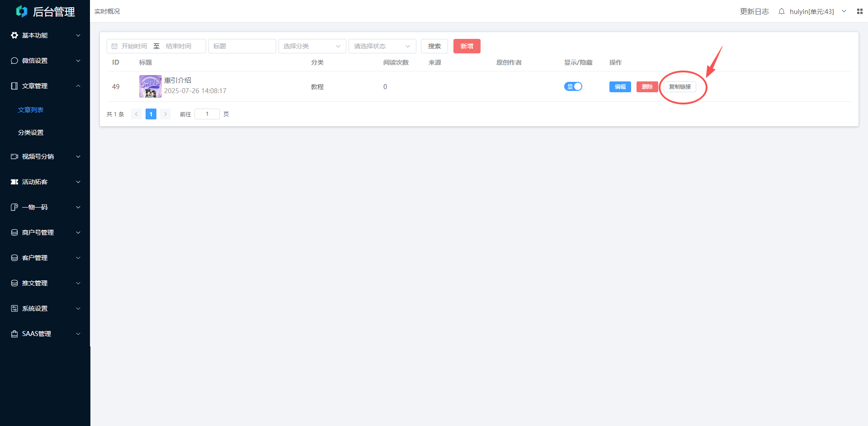Open the 请选择状态 dropdown
The height and width of the screenshot is (426, 868).
[382, 46]
